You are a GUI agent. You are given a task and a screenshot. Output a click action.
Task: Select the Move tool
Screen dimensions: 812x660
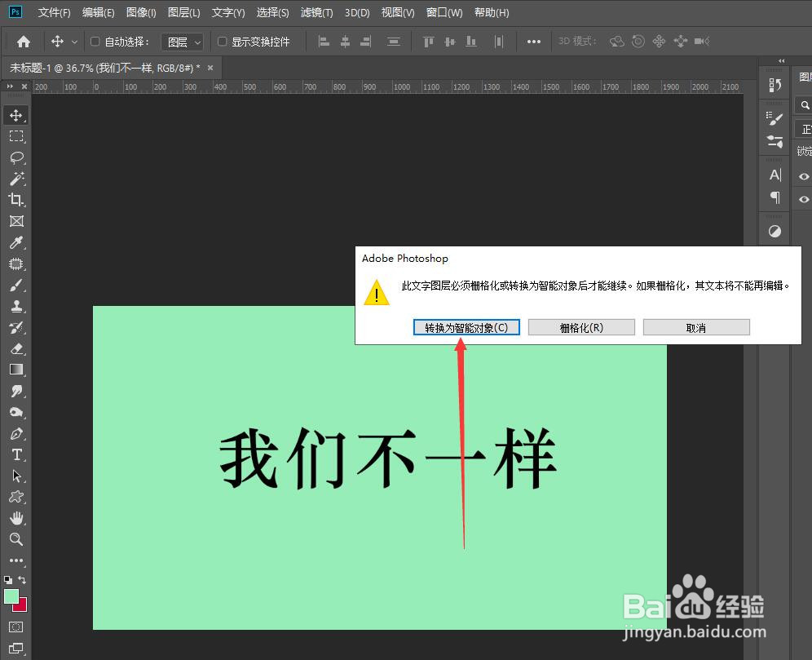click(17, 114)
